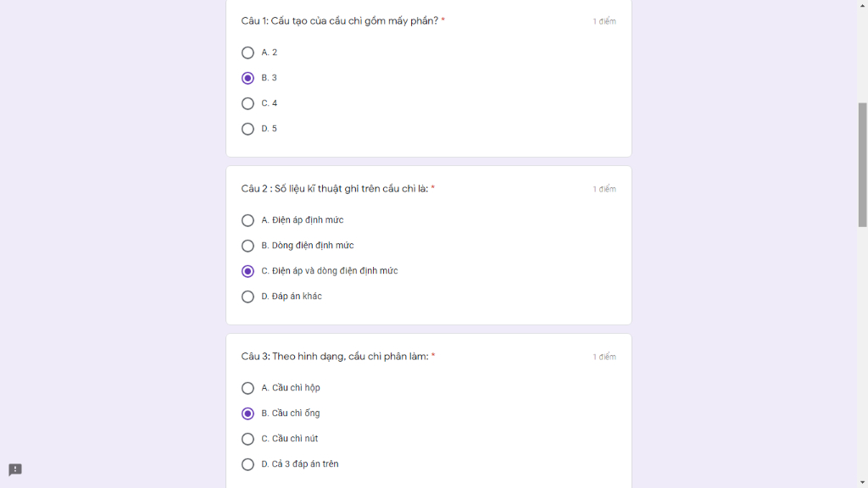Click the Câu 3 question title text

(x=335, y=357)
